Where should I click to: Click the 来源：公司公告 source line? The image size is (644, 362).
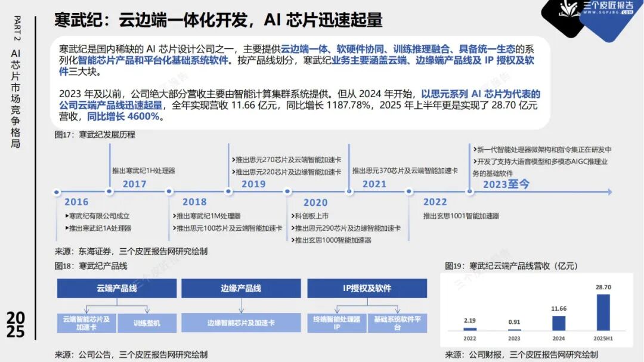click(131, 354)
